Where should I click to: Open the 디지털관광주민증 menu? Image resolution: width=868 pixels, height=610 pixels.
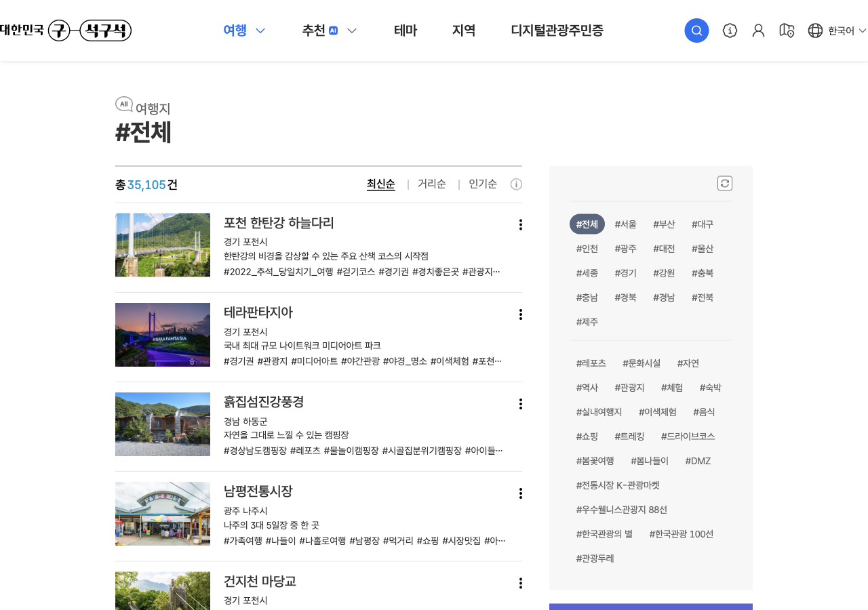557,30
